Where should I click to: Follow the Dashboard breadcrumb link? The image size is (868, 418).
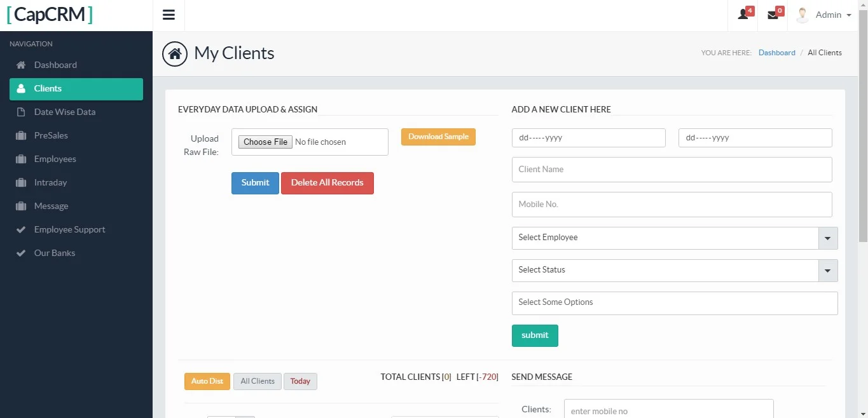[777, 53]
